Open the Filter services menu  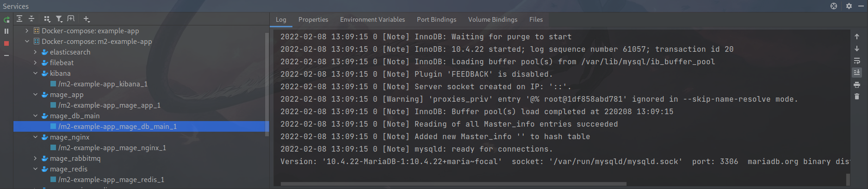(x=59, y=19)
